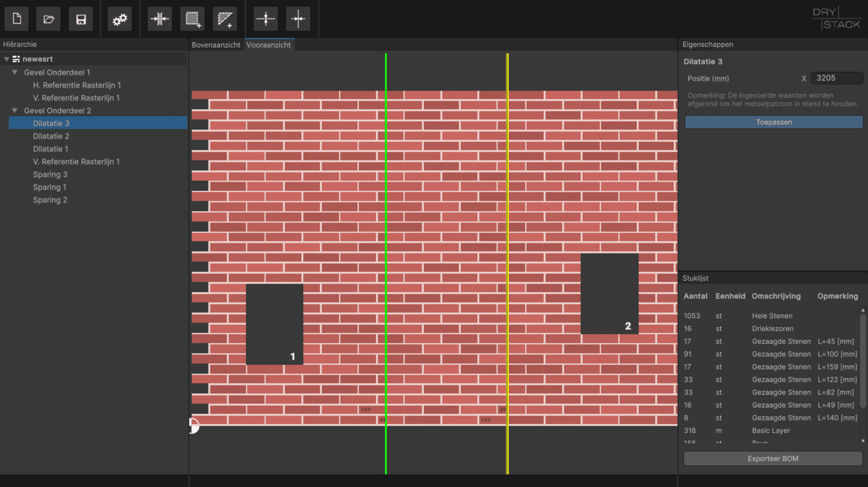Open an existing project
The width and height of the screenshot is (868, 487).
tap(49, 19)
